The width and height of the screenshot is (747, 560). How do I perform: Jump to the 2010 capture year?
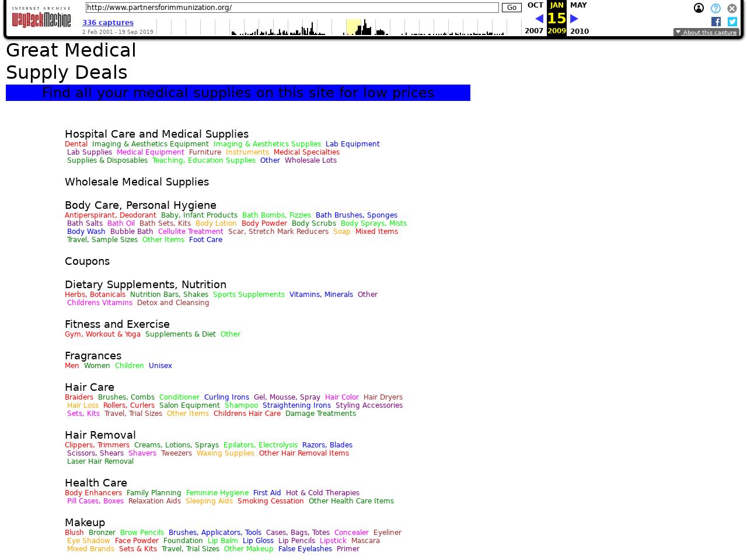tap(580, 32)
